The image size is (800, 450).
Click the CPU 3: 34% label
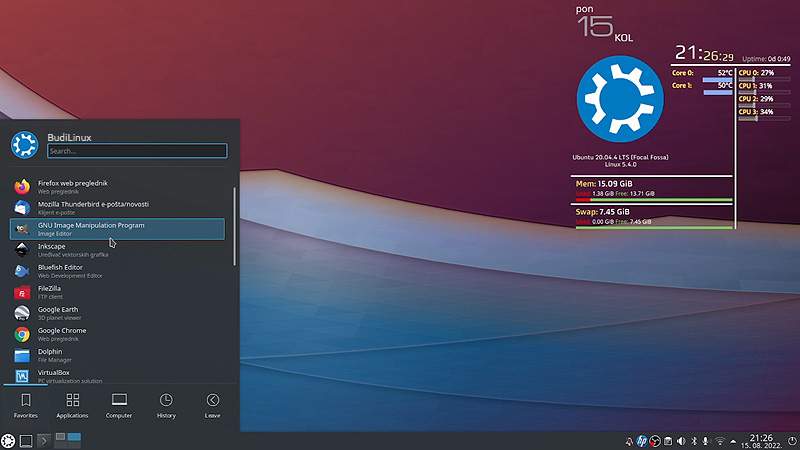(756, 112)
